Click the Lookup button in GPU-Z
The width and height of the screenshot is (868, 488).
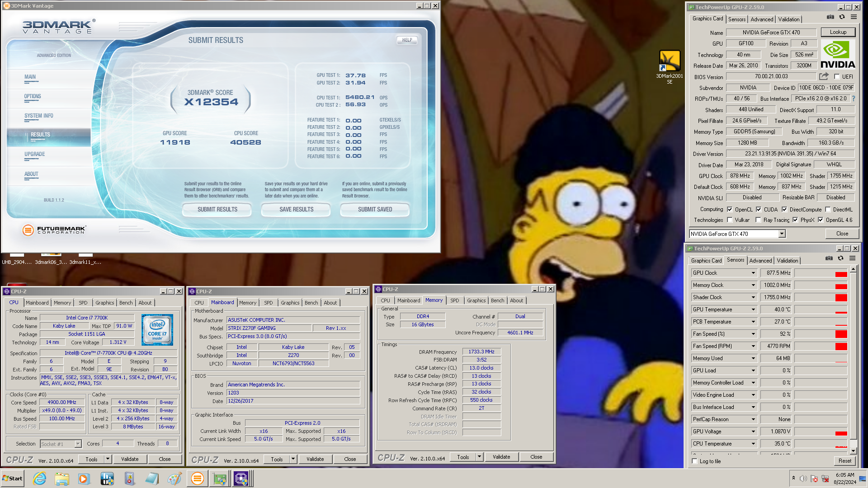(838, 32)
